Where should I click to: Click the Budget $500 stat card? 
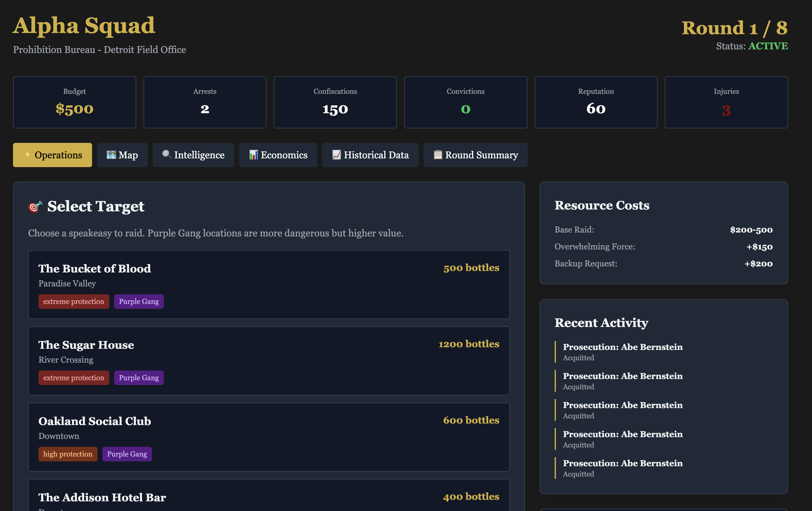(74, 102)
